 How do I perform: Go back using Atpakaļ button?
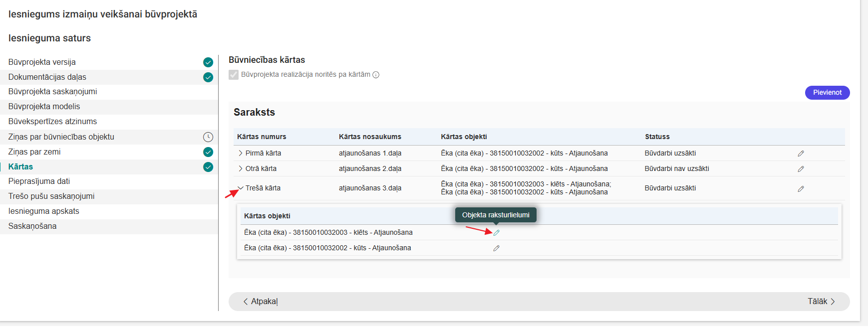click(260, 302)
